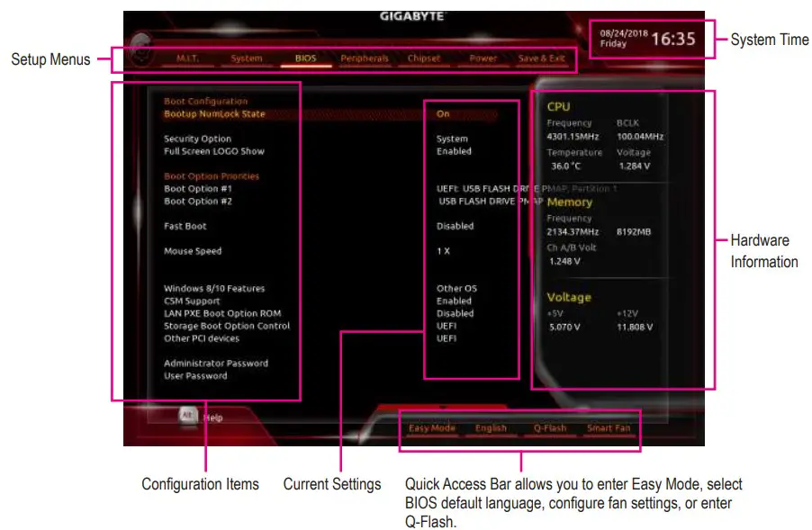Screen dimensions: 812x530
Task: Select Administrator Password item
Action: click(x=216, y=364)
